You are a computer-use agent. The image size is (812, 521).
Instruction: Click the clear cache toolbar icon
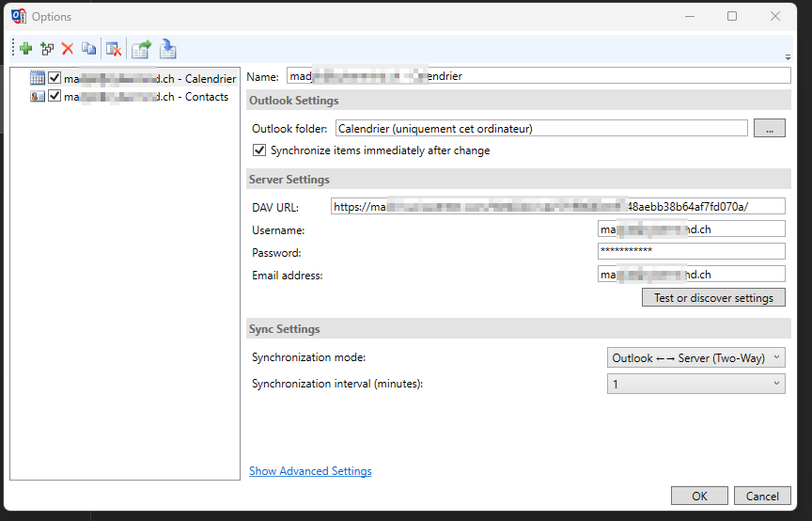click(x=114, y=49)
